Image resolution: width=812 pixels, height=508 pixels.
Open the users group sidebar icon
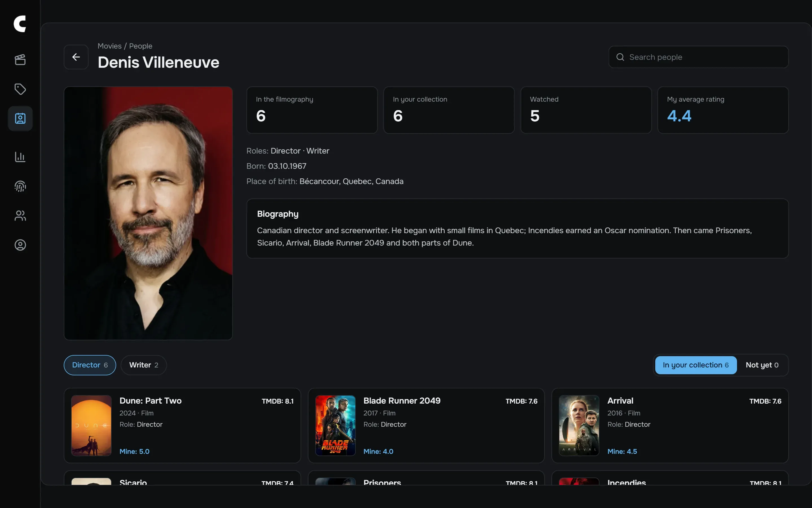[20, 216]
